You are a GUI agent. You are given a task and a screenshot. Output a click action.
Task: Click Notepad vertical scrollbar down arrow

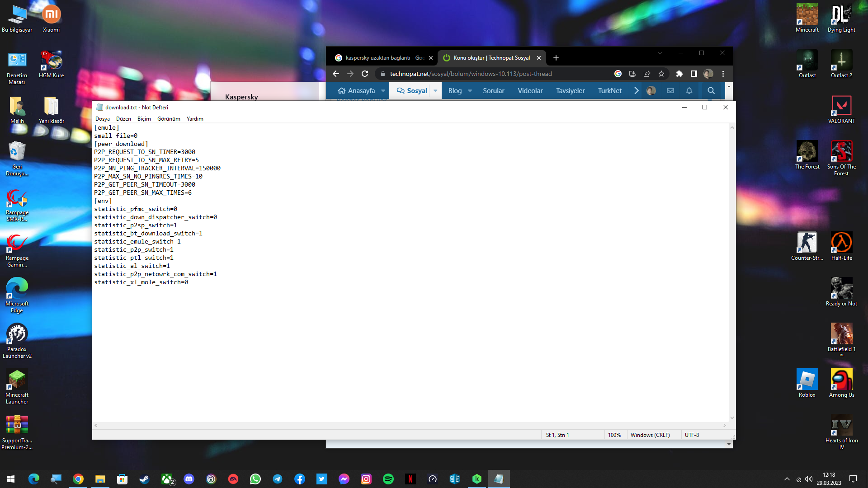point(732,418)
